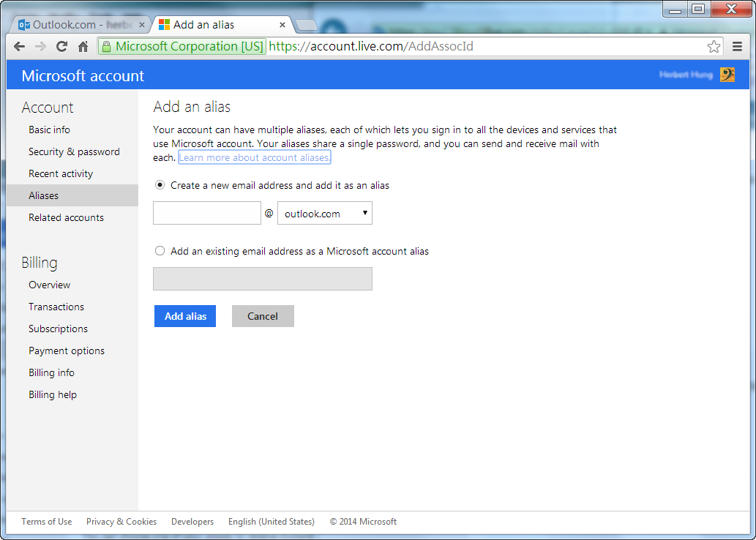
Task: Open the Billing Overview page
Action: pyautogui.click(x=49, y=285)
